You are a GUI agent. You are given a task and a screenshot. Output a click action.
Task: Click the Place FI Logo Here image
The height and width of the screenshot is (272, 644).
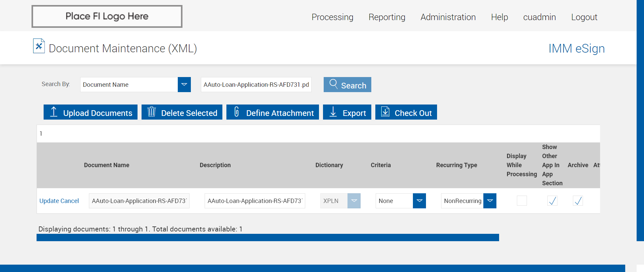(107, 16)
